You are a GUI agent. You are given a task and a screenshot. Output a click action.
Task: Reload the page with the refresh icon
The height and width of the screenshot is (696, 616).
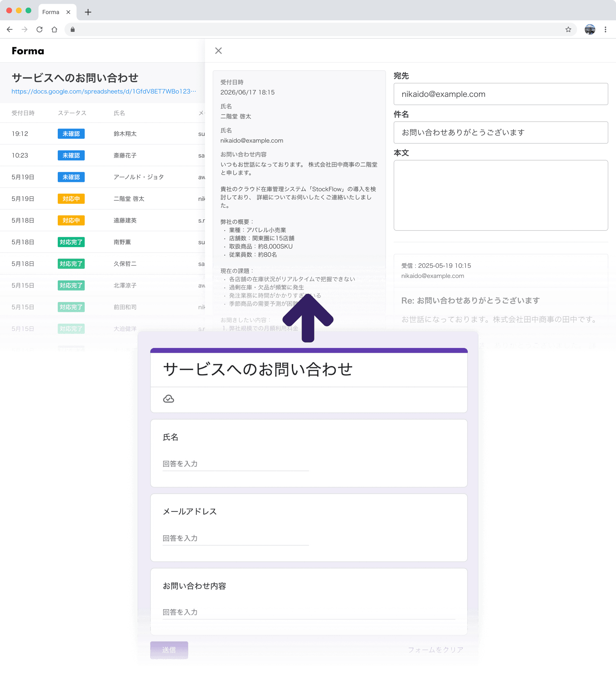click(39, 30)
